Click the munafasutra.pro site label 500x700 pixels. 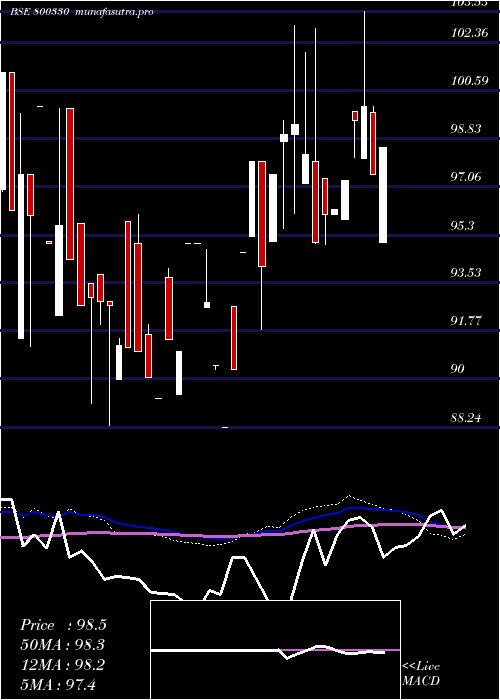115,12
